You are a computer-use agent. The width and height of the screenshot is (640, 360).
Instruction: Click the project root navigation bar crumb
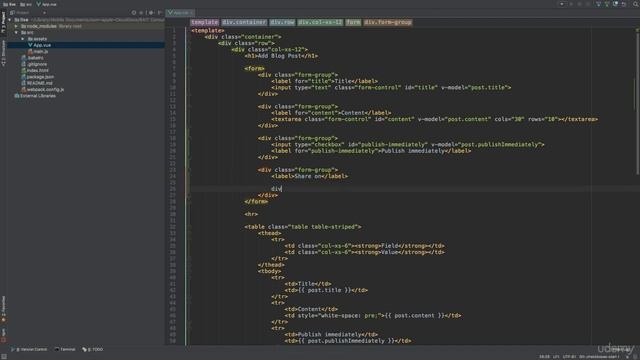[x=9, y=4]
